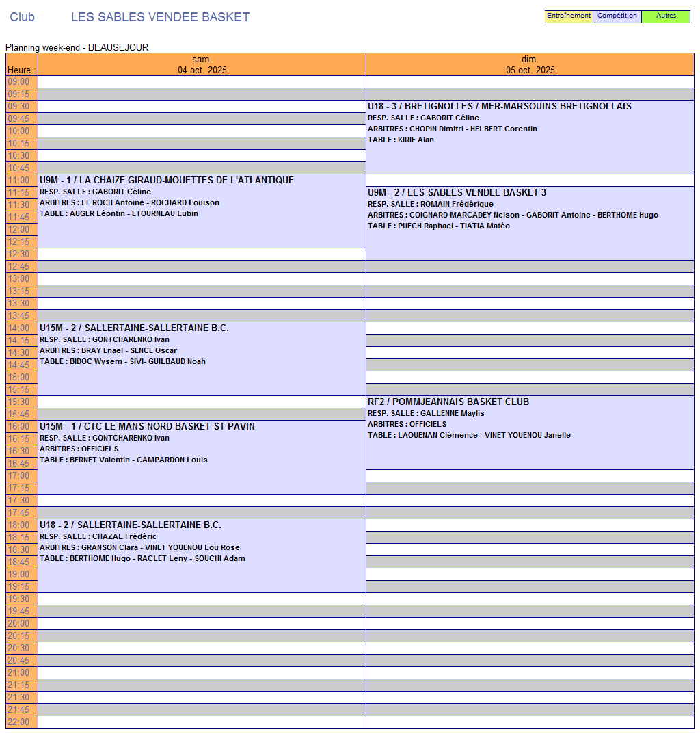The width and height of the screenshot is (700, 734).
Task: Open the U18 - 2 Sallertaine evening match
Action: tap(131, 525)
